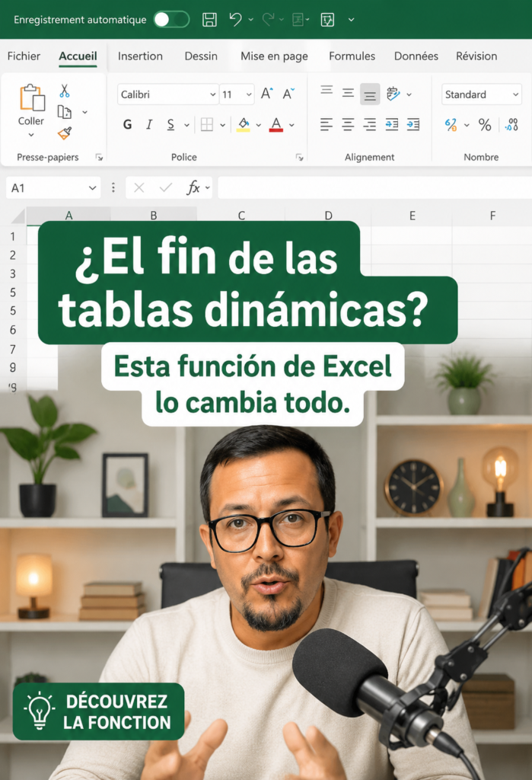
Task: Click the Insert Function fx icon
Action: [193, 188]
